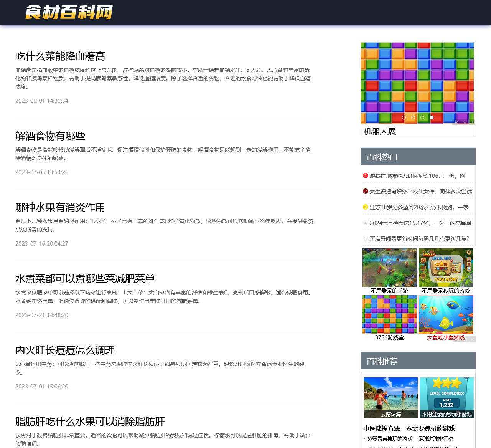Viewport: 491px width, 448px height.
Task: Open the 云南洱海 beach thumbnail
Action: click(x=391, y=397)
